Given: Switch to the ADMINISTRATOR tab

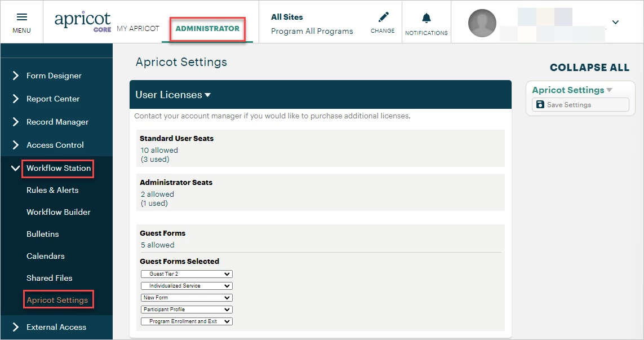Looking at the screenshot, I should (207, 28).
